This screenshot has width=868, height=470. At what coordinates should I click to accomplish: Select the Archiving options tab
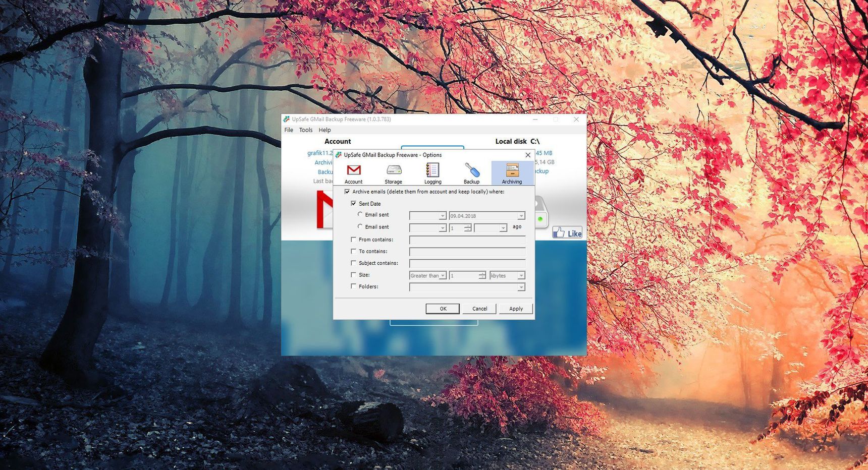point(512,173)
